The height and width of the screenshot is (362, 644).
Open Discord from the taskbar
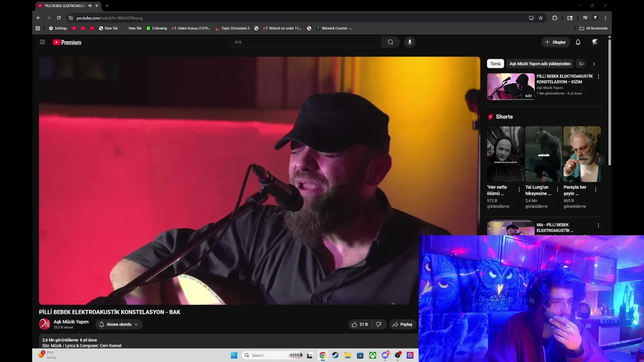click(x=385, y=355)
